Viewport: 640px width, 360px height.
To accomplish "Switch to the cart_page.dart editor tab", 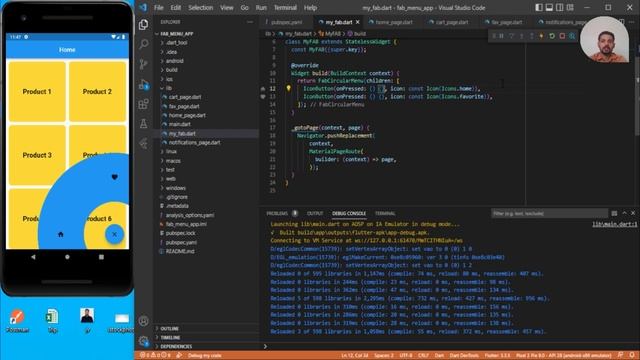I will pos(451,22).
